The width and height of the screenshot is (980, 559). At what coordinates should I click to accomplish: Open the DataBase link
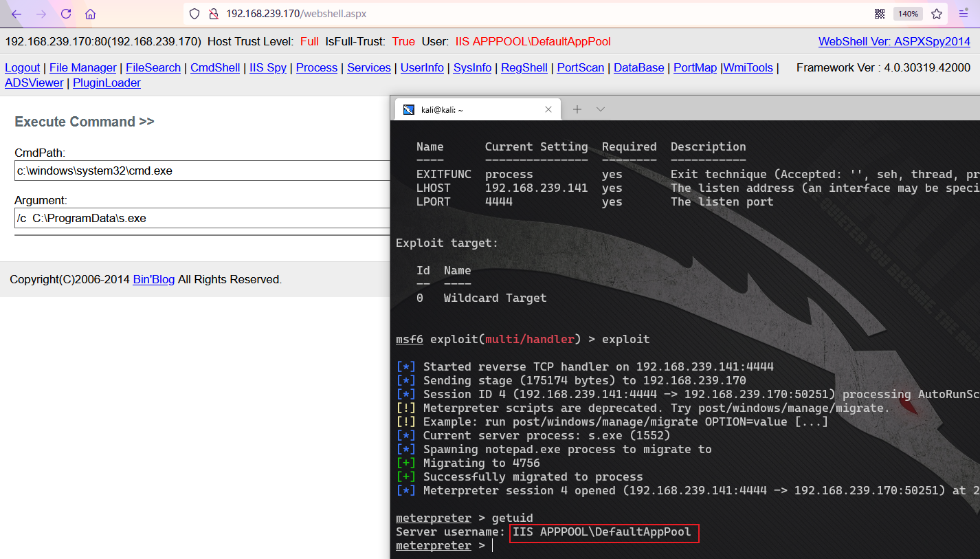tap(639, 67)
